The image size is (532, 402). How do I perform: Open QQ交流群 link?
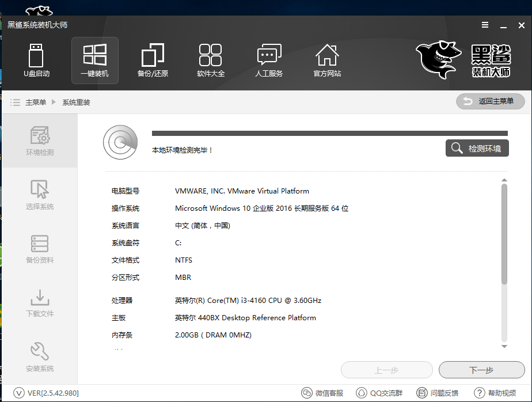(x=379, y=393)
